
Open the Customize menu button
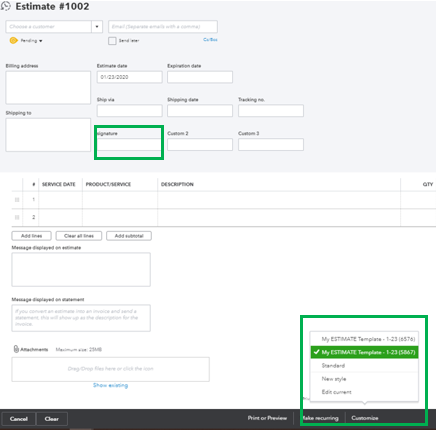coord(365,418)
